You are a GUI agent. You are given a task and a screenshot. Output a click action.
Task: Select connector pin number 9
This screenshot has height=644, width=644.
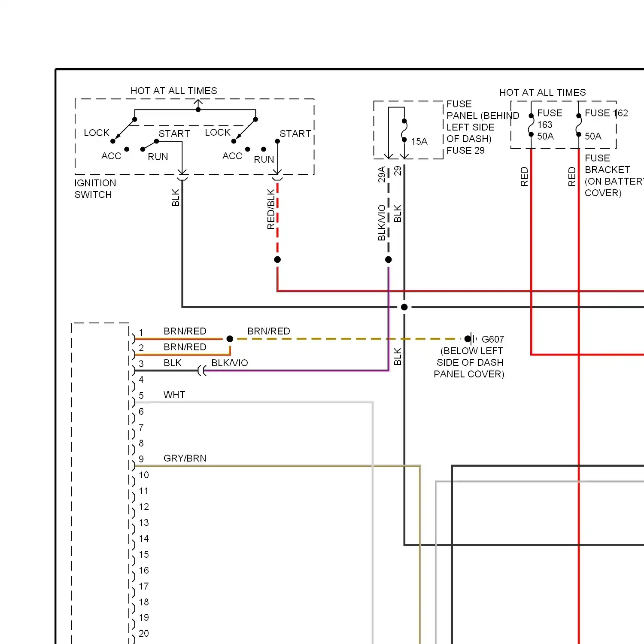coord(141,459)
